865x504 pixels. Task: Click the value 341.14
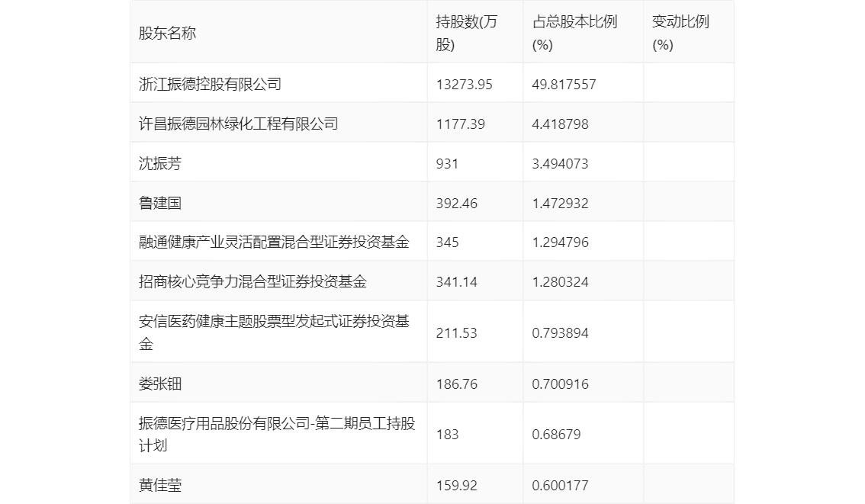(x=456, y=282)
